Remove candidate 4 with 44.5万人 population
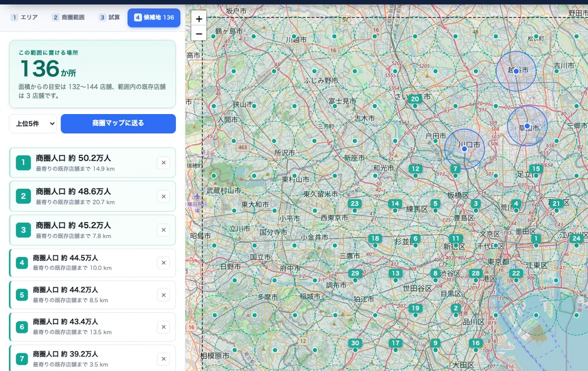Screen dimensions: 588x371 (163, 263)
